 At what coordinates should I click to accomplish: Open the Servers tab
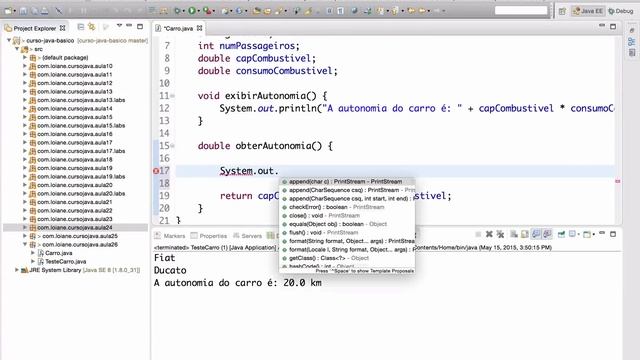point(247,236)
